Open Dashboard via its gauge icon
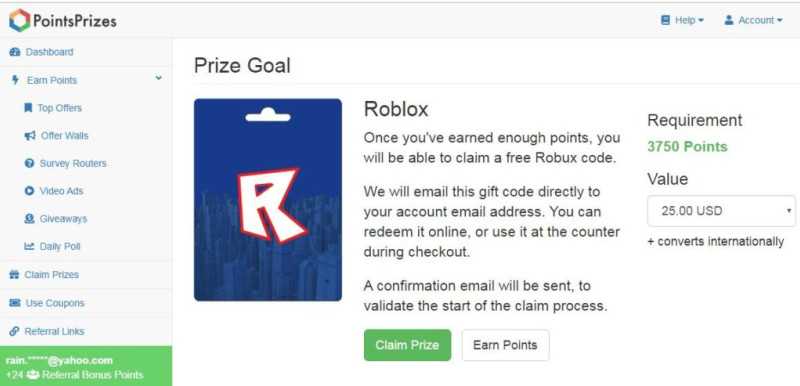This screenshot has height=386, width=800. [15, 52]
